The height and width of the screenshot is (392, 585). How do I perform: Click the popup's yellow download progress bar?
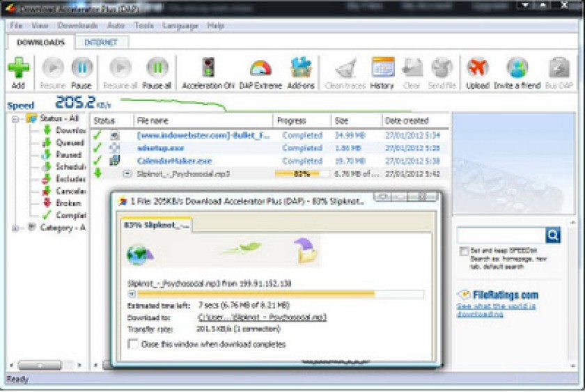(x=281, y=295)
